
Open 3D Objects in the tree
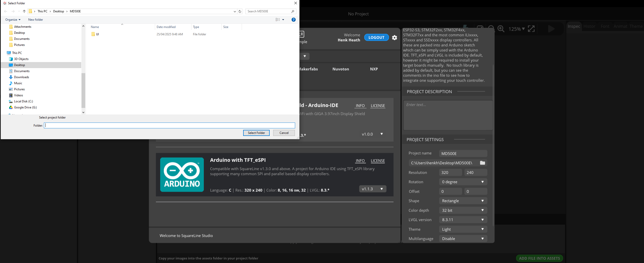(21, 59)
